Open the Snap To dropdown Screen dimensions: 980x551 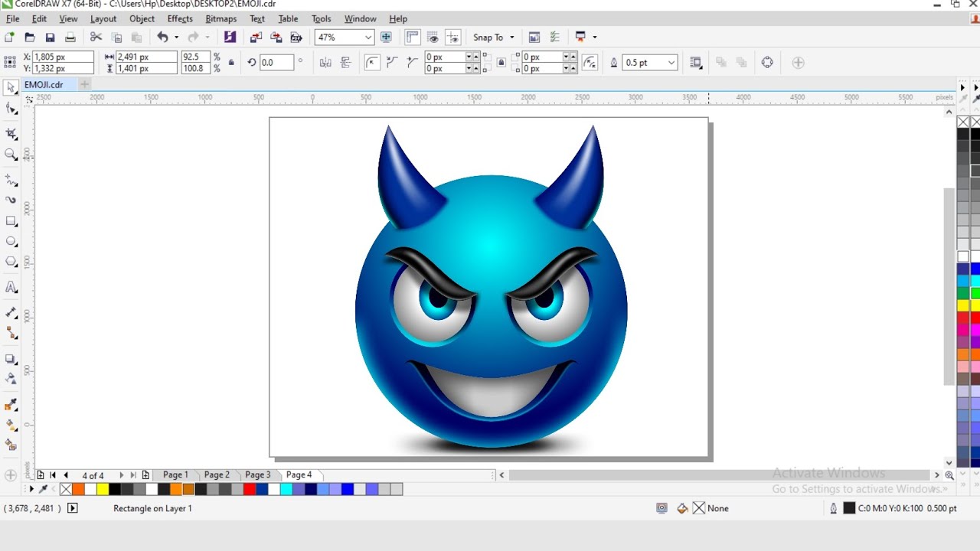[x=494, y=37]
